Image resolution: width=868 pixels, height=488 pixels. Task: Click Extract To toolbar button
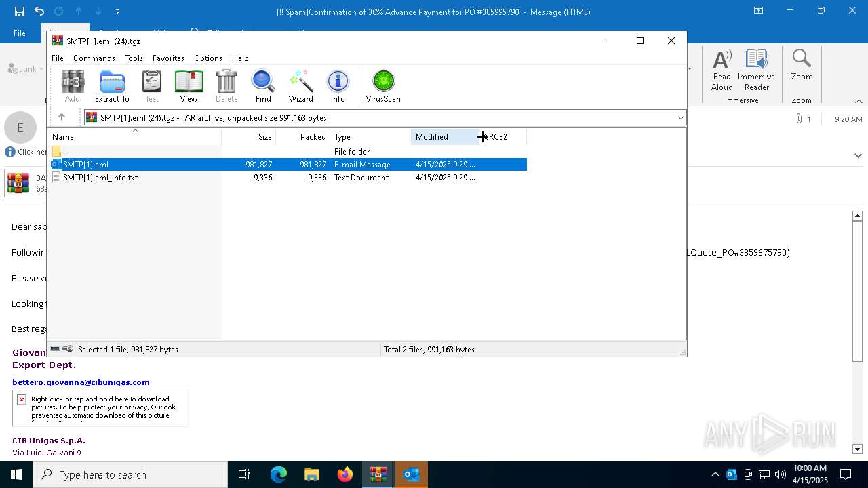coord(112,86)
